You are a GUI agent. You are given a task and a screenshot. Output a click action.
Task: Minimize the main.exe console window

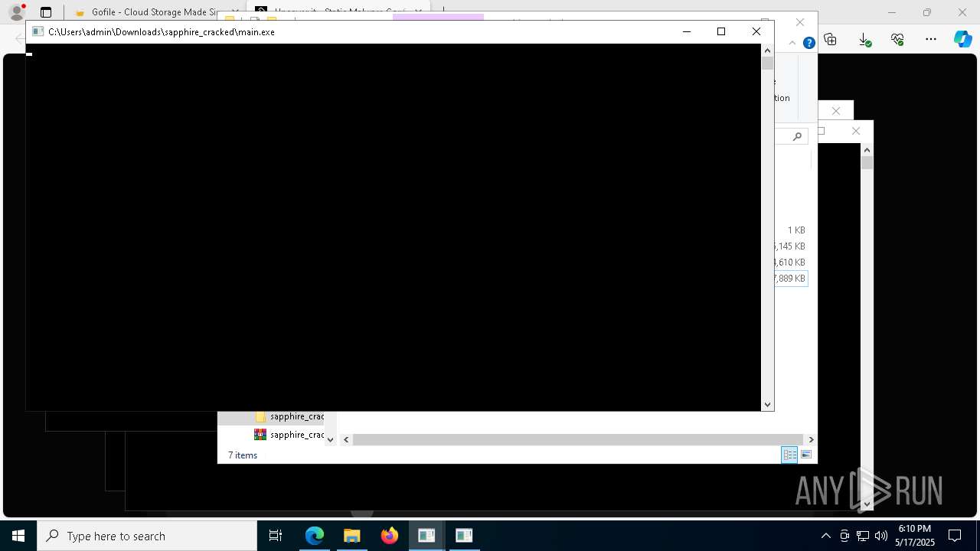coord(686,31)
